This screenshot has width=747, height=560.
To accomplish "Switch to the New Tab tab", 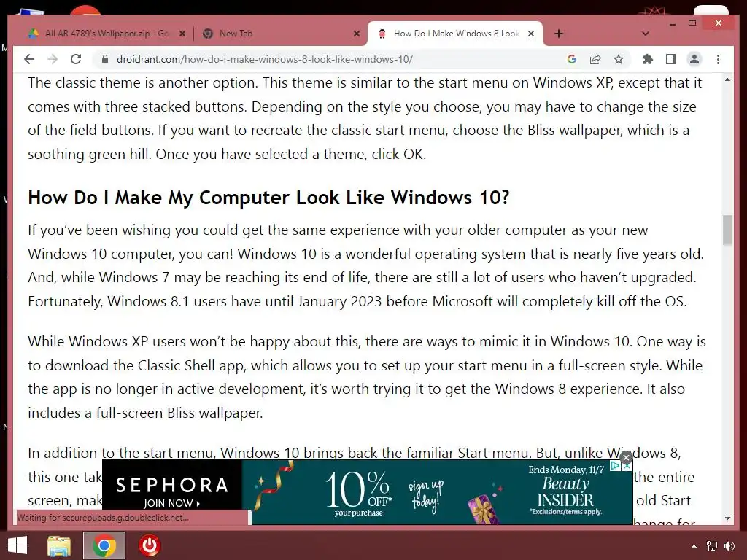I will click(281, 34).
